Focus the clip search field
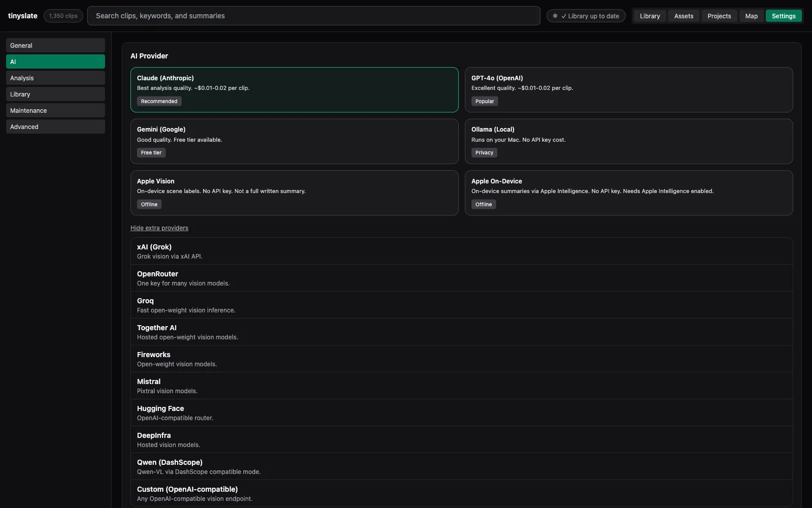 [314, 16]
